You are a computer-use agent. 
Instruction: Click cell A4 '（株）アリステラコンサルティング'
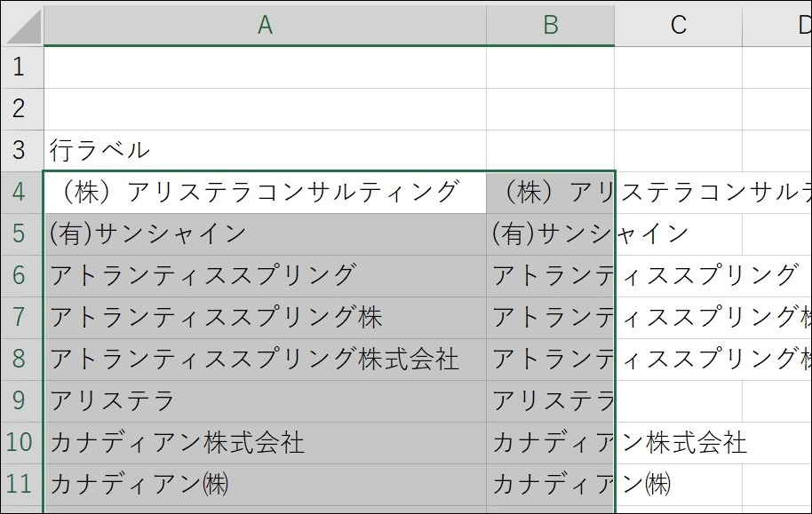coord(265,193)
